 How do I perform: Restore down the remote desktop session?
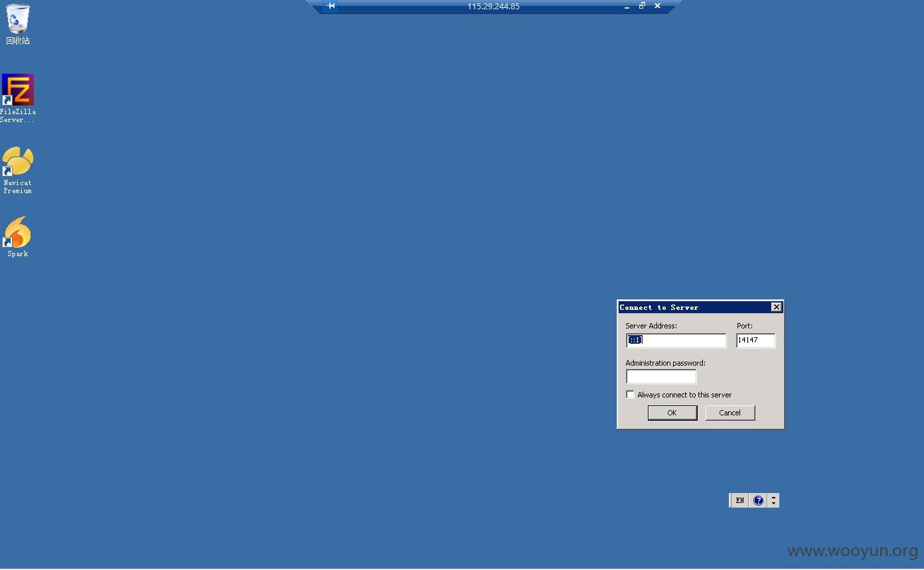[642, 6]
